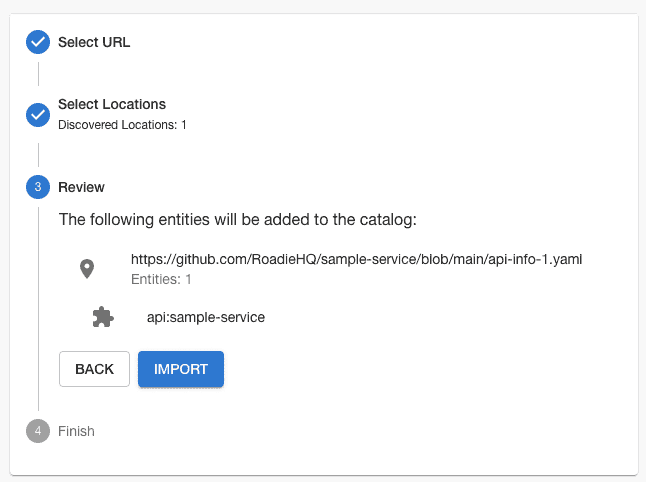The width and height of the screenshot is (646, 482).
Task: Open the Select Locations step label
Action: [112, 104]
